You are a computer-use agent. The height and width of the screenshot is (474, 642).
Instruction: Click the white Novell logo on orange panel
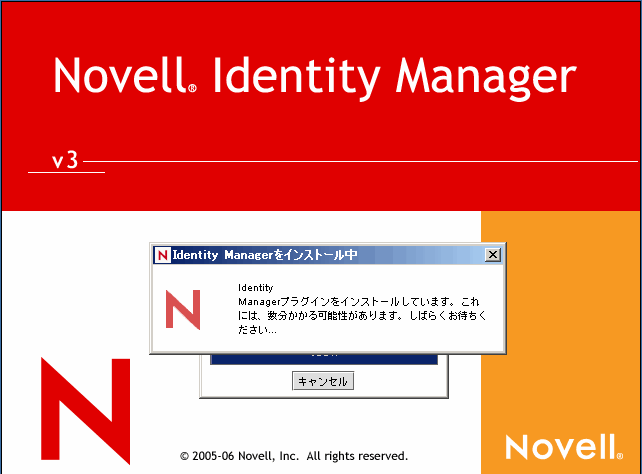564,447
